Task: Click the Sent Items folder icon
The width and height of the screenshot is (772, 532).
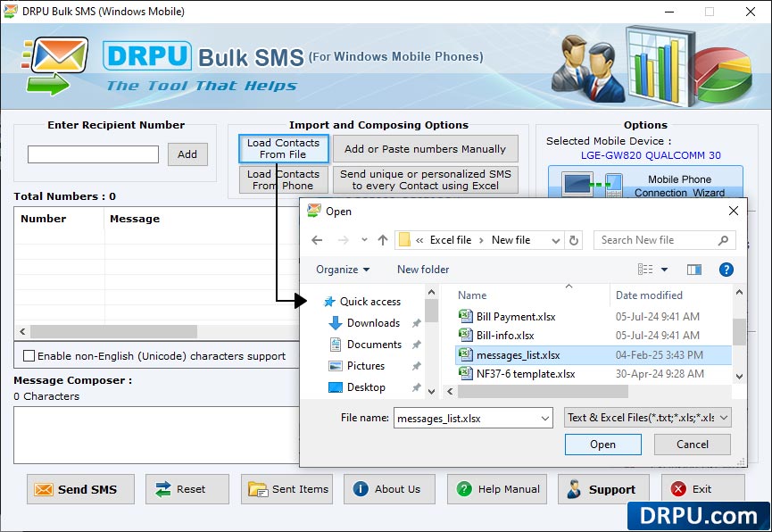Action: pos(258,489)
